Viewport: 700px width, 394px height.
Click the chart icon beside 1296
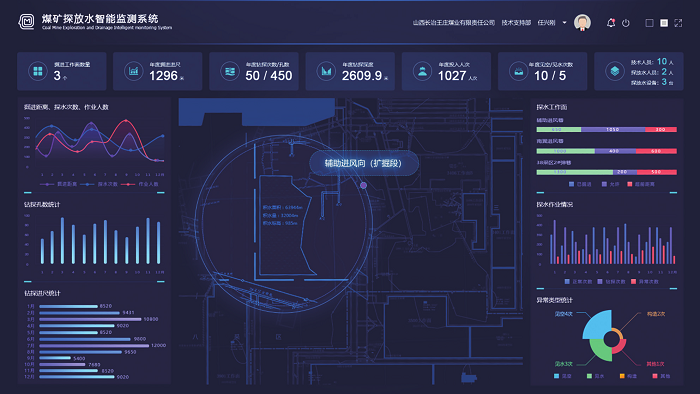click(133, 71)
